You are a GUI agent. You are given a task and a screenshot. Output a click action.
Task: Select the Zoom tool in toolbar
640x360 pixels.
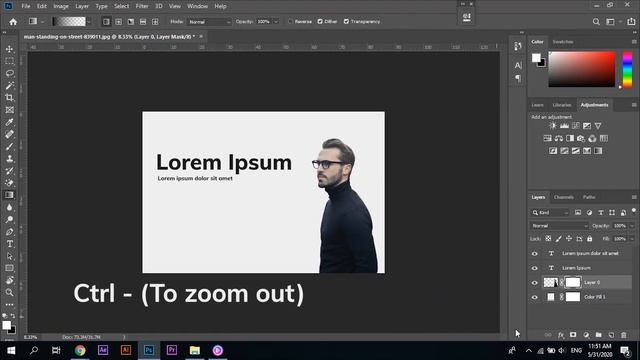click(9, 293)
